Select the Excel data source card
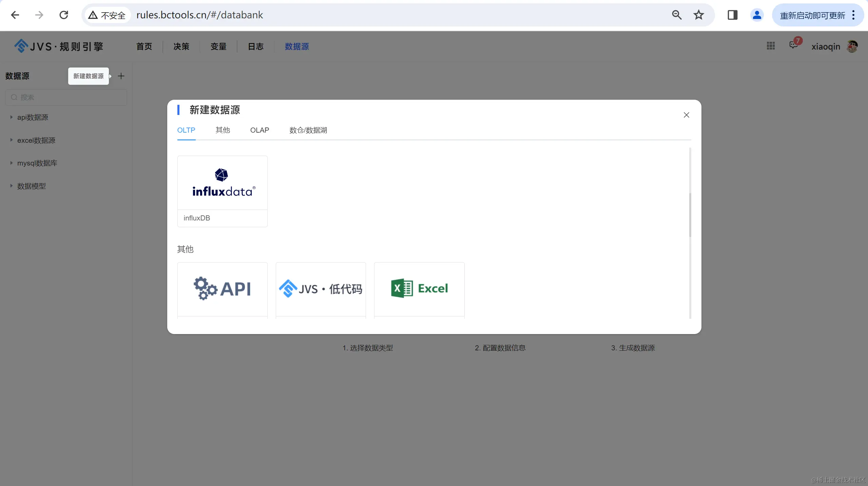Viewport: 868px width, 486px height. [x=419, y=289]
